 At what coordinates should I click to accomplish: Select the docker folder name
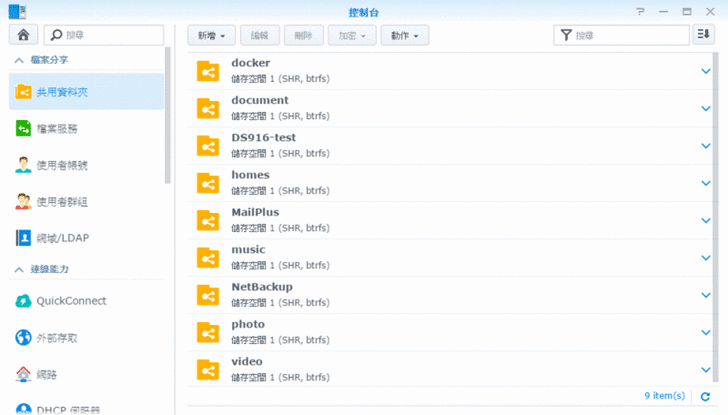click(251, 63)
